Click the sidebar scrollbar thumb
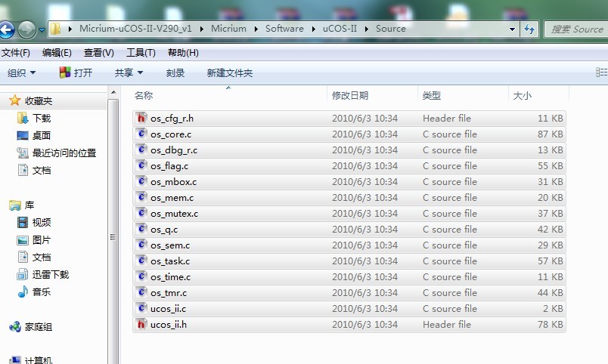This screenshot has width=608, height=364. point(113,233)
